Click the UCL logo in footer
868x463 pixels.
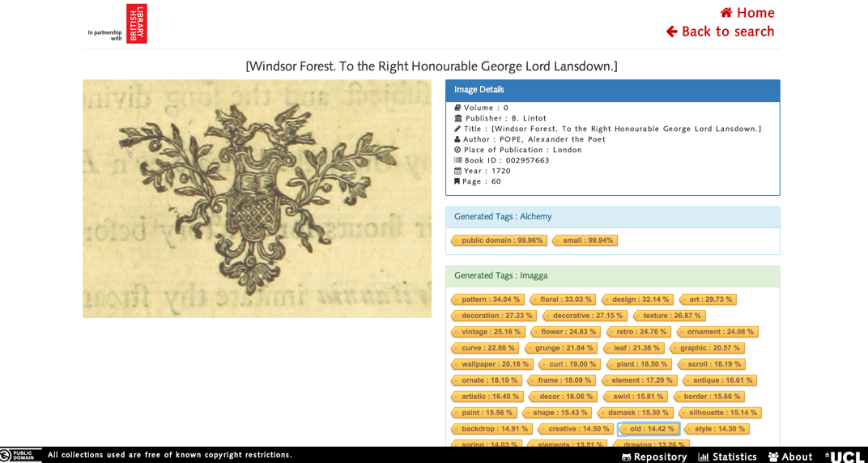pos(844,457)
